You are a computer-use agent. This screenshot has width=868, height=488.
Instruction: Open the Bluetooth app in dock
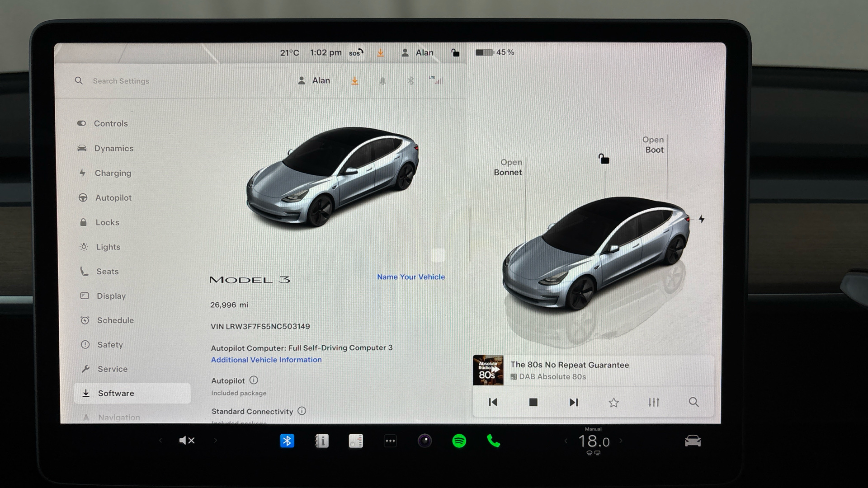(287, 441)
